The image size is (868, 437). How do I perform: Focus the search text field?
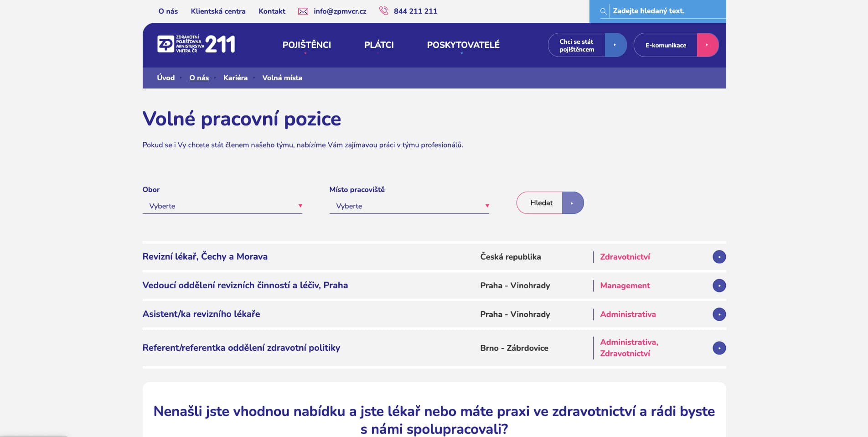pos(666,11)
